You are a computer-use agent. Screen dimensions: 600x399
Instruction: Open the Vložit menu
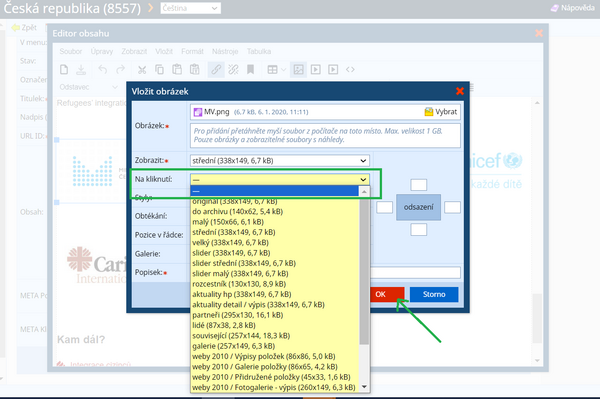coord(164,51)
